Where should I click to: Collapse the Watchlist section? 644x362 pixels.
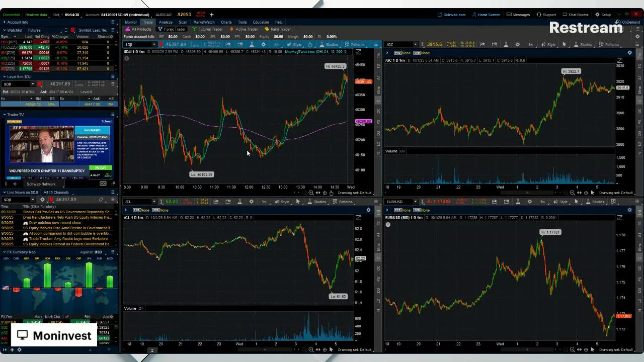pos(4,30)
